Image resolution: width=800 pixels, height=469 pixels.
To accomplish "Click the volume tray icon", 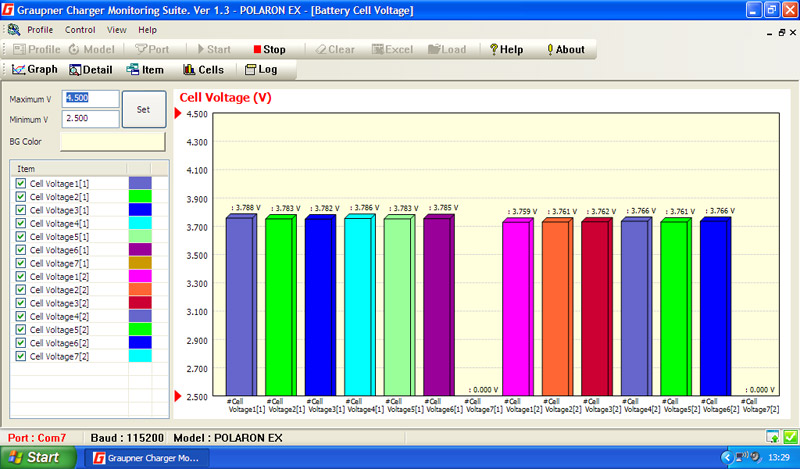I will [x=755, y=457].
